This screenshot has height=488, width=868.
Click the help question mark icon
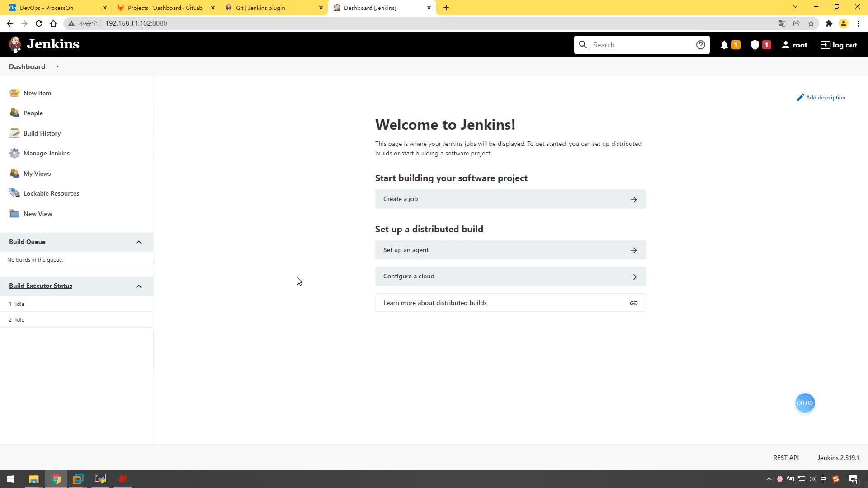tap(700, 45)
